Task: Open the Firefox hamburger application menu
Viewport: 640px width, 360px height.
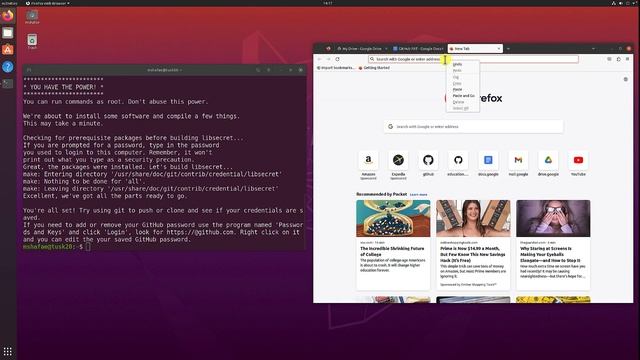Action: tap(627, 59)
